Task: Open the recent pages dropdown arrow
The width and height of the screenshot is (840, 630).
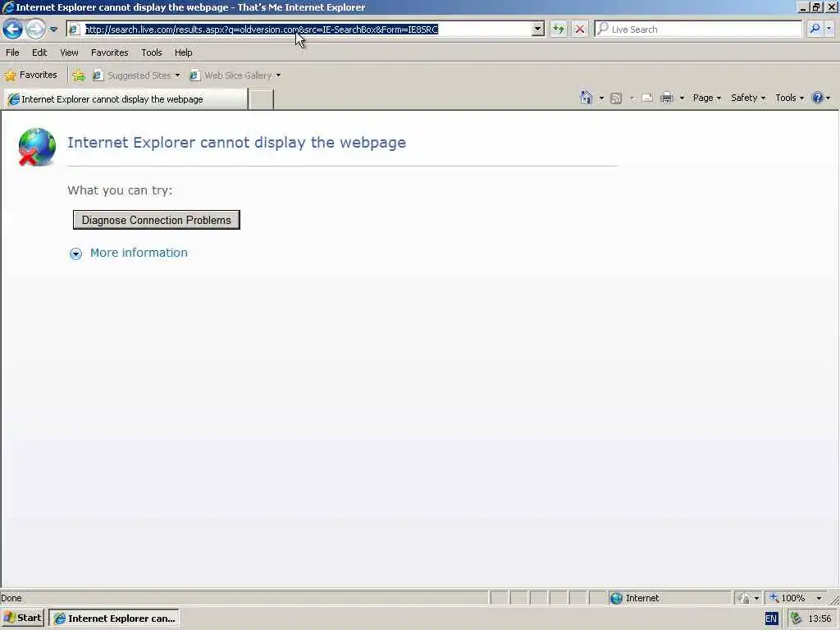Action: tap(53, 30)
